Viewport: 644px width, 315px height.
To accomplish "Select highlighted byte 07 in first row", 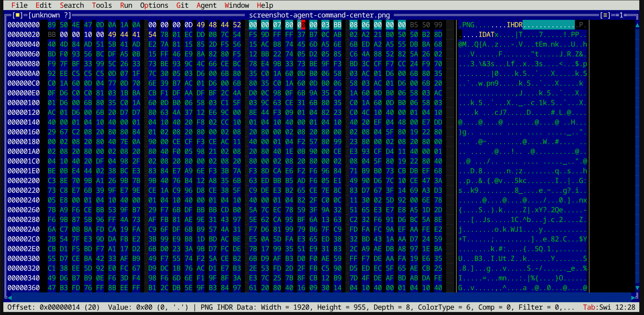I will tap(277, 25).
